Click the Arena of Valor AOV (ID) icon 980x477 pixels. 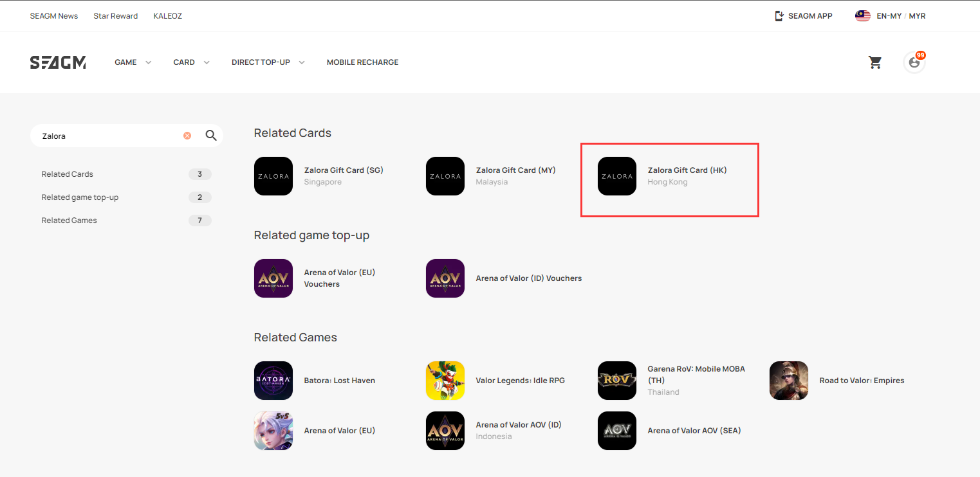point(445,431)
